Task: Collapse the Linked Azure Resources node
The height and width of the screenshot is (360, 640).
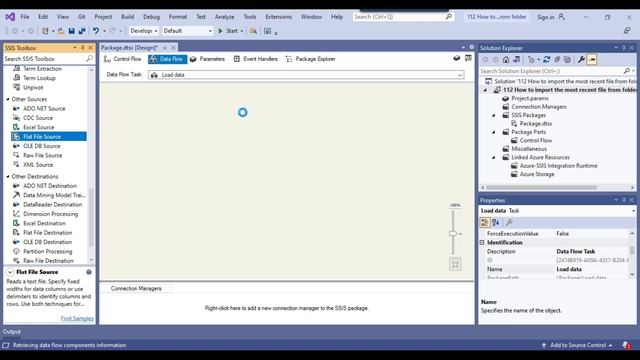Action: click(493, 158)
